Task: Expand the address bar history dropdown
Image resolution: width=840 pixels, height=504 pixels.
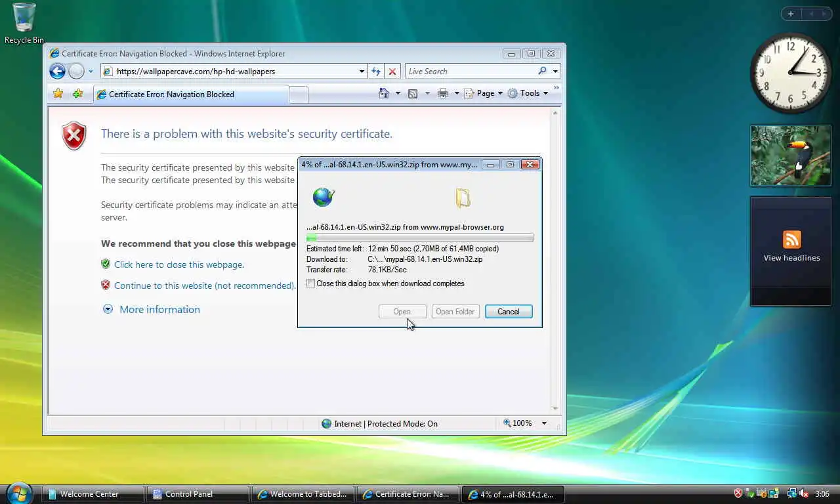Action: click(362, 71)
